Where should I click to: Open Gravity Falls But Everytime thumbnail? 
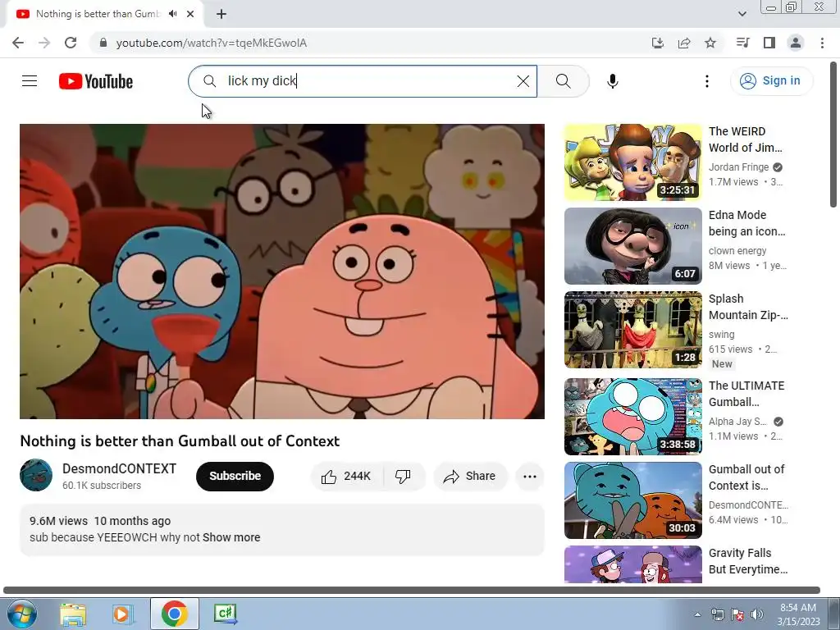coord(632,564)
